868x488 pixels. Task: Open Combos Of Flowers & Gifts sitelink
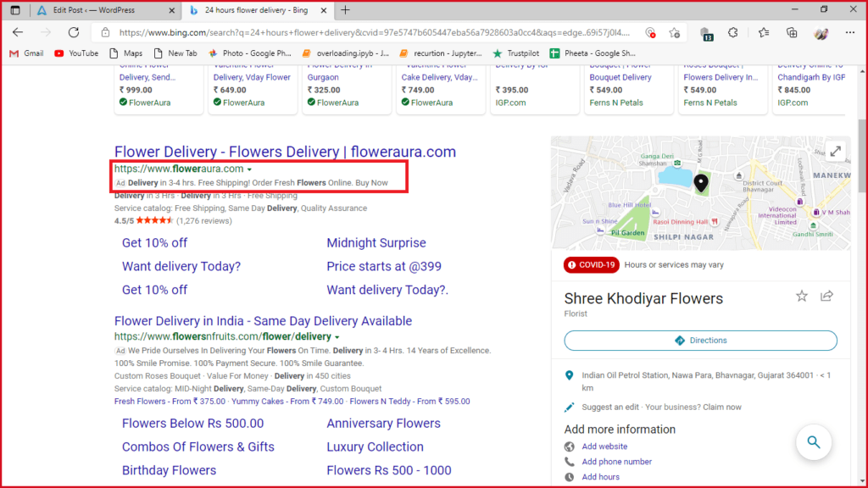click(x=198, y=446)
